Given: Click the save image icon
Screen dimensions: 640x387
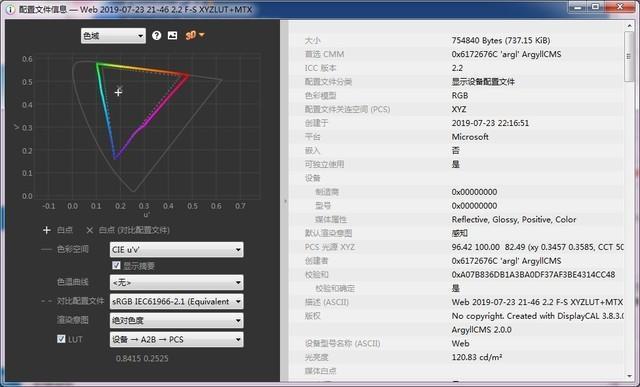Looking at the screenshot, I should click(x=172, y=36).
